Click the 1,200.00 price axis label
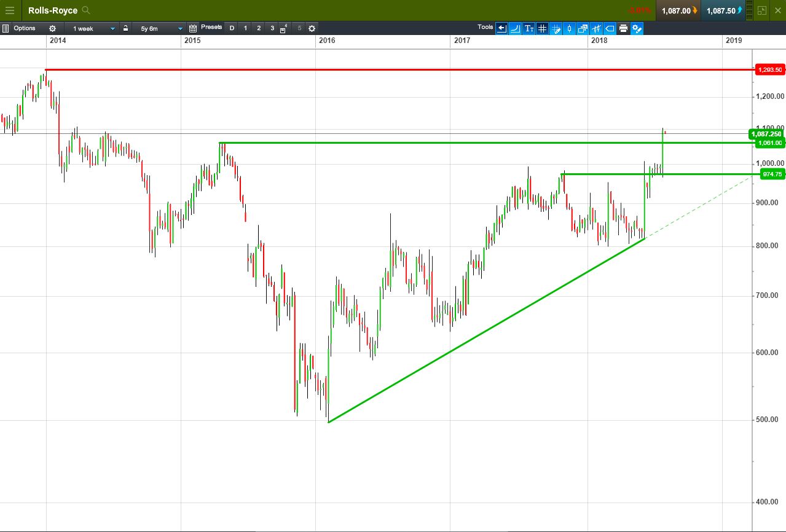 [x=770, y=96]
